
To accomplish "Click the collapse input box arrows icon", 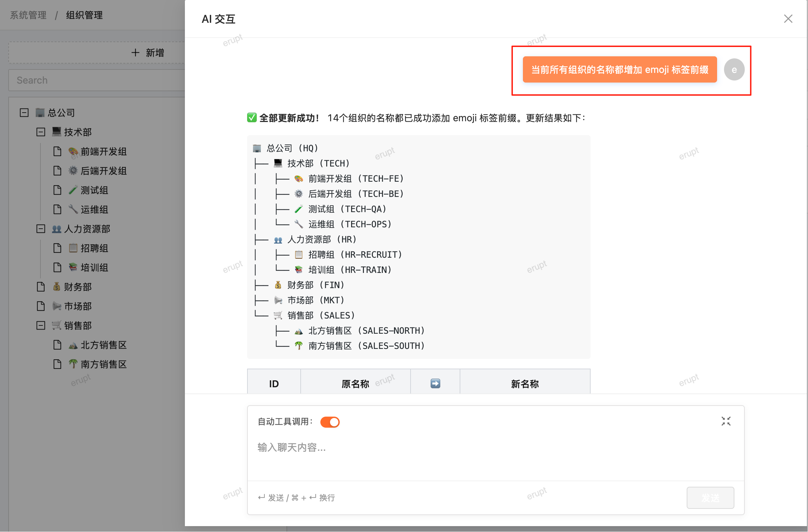I will 726,421.
